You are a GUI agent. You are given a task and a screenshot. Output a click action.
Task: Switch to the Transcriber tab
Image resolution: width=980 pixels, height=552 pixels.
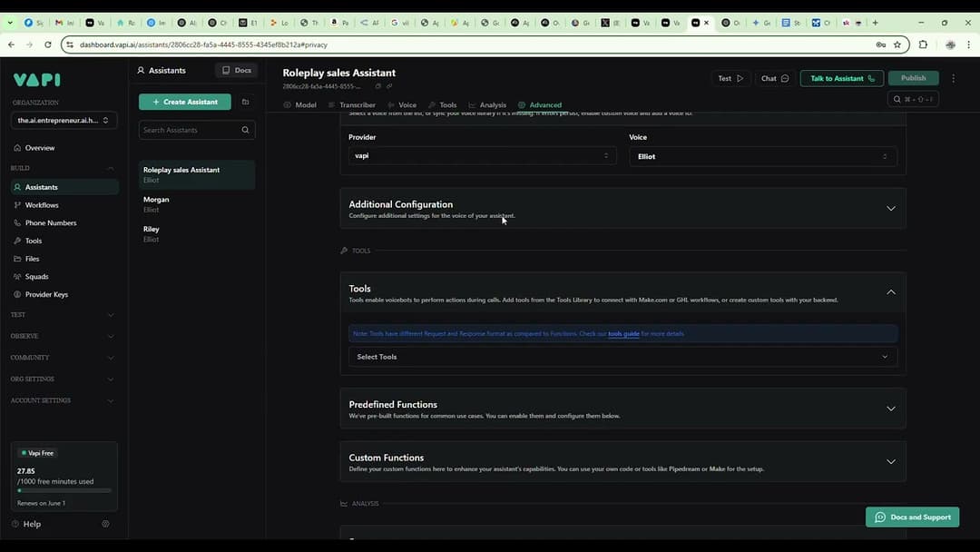pyautogui.click(x=352, y=105)
